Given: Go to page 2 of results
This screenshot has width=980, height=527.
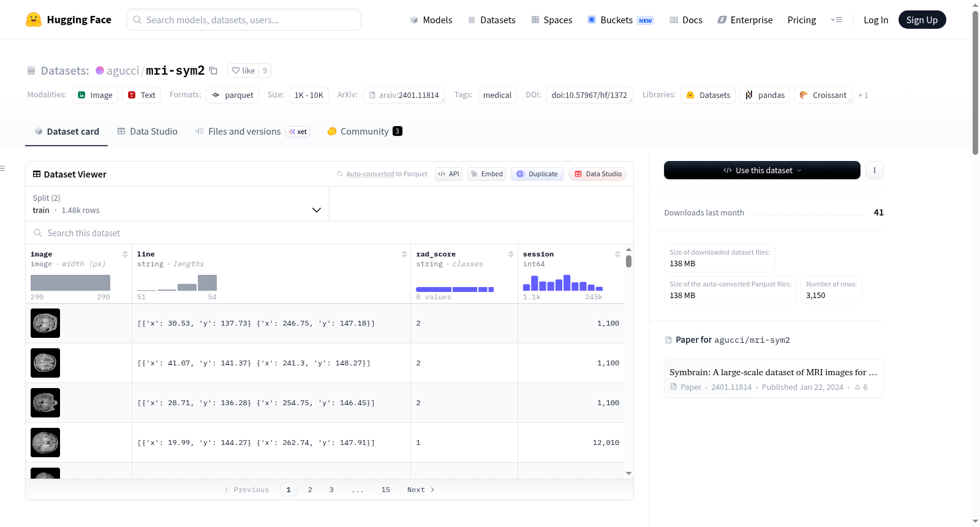Looking at the screenshot, I should coord(310,490).
